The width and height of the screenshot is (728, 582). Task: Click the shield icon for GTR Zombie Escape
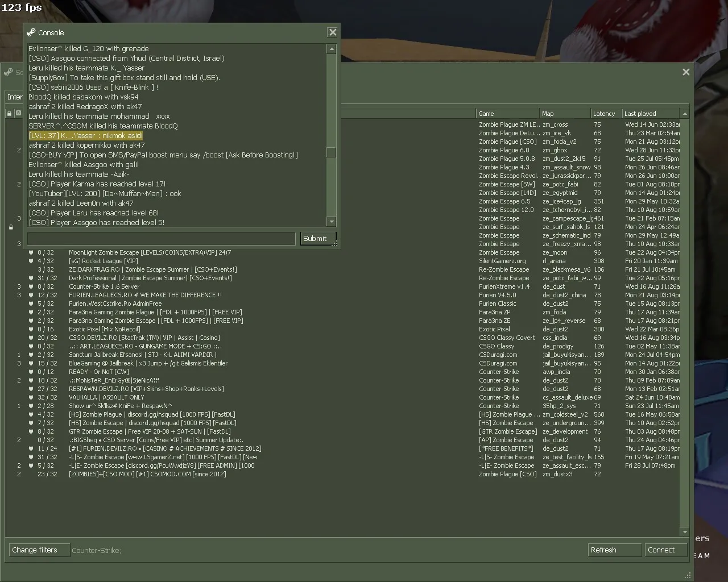pos(31,431)
